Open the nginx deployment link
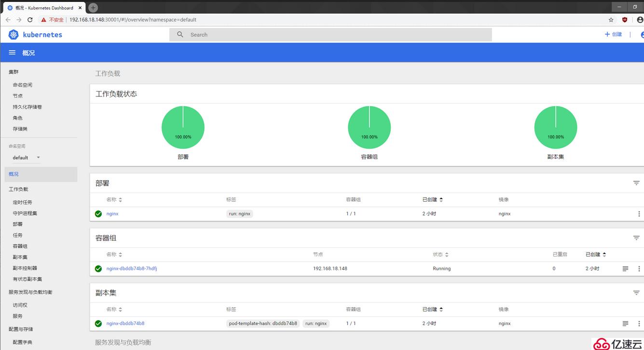 (112, 214)
